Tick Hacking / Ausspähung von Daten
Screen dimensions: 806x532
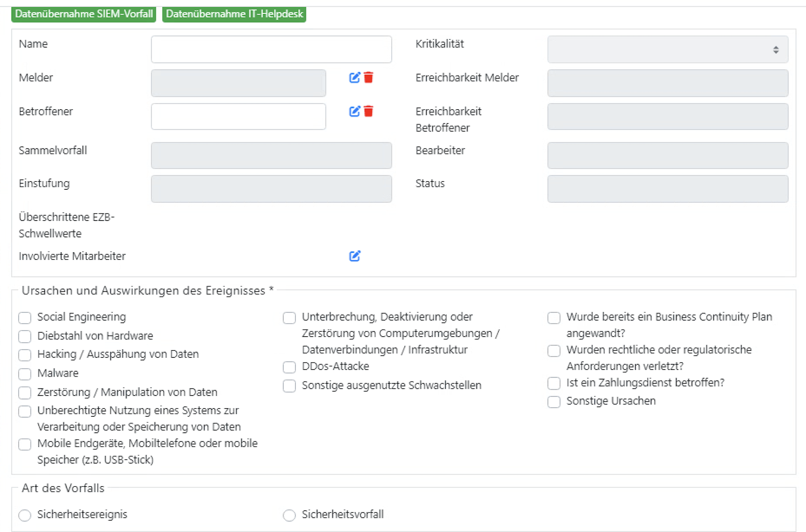(25, 355)
